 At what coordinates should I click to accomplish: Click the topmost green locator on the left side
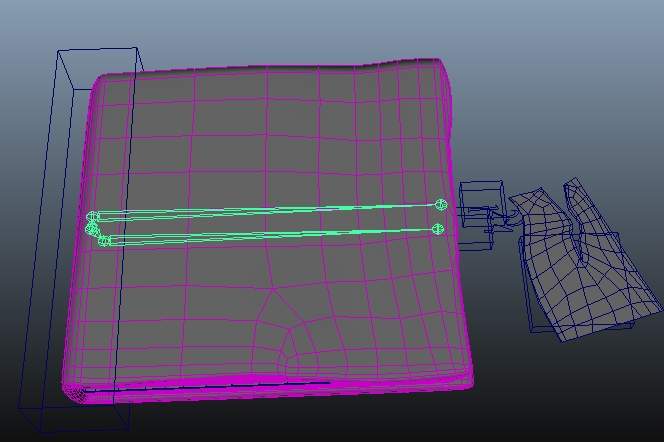(93, 217)
